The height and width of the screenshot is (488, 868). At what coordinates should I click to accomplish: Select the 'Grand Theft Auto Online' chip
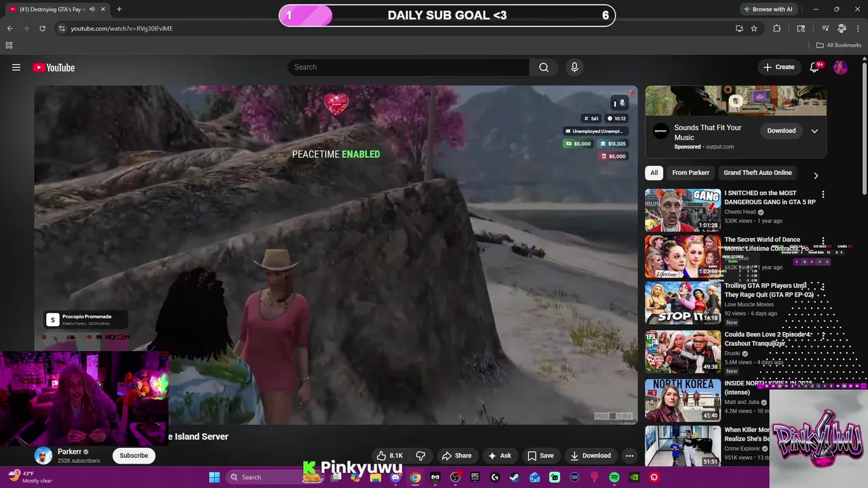[x=757, y=173]
